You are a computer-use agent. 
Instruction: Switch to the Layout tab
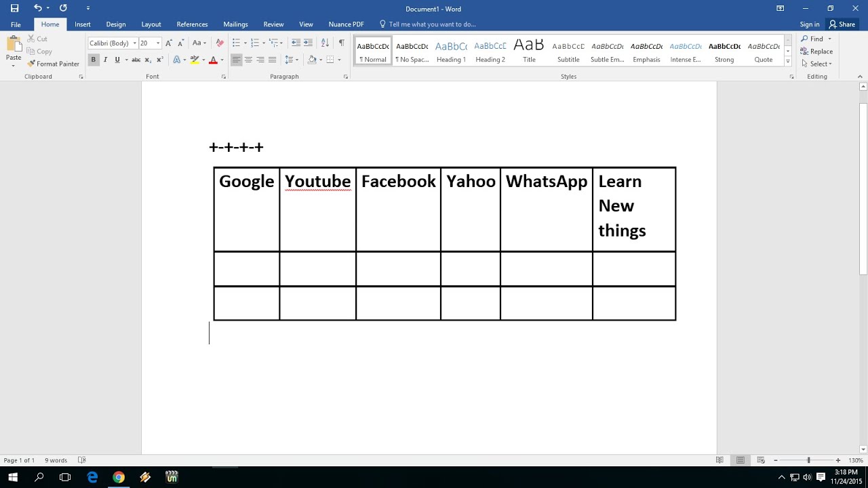click(x=151, y=24)
